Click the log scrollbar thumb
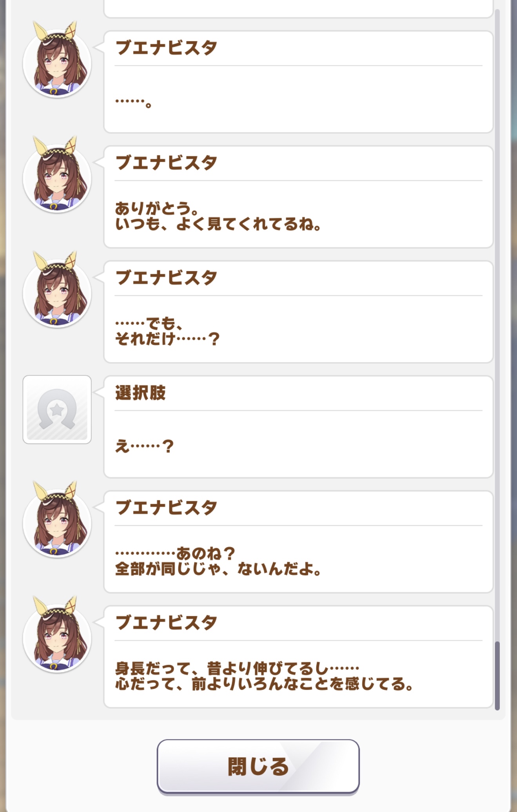517x812 pixels. 497,675
